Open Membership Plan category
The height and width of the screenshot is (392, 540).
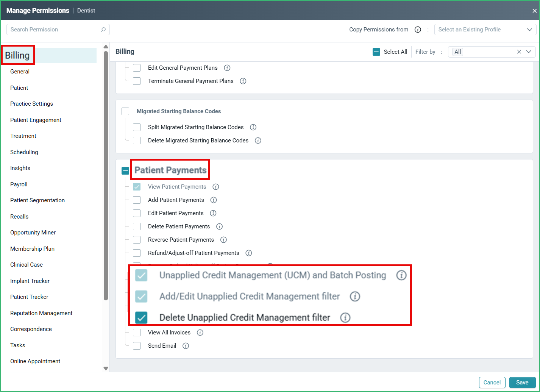[x=32, y=249]
